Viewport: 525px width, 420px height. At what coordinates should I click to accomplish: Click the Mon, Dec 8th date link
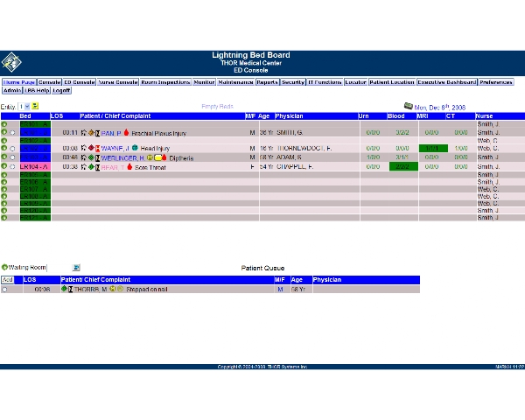coord(440,108)
